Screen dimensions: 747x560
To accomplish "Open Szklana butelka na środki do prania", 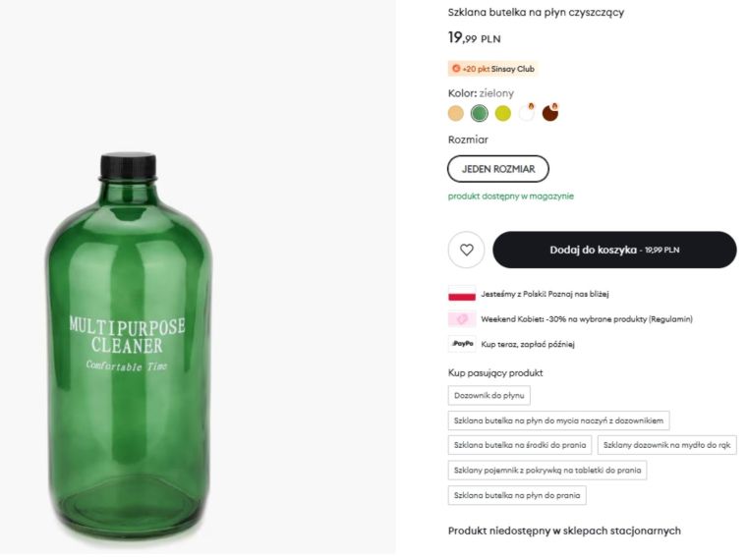I will click(521, 445).
